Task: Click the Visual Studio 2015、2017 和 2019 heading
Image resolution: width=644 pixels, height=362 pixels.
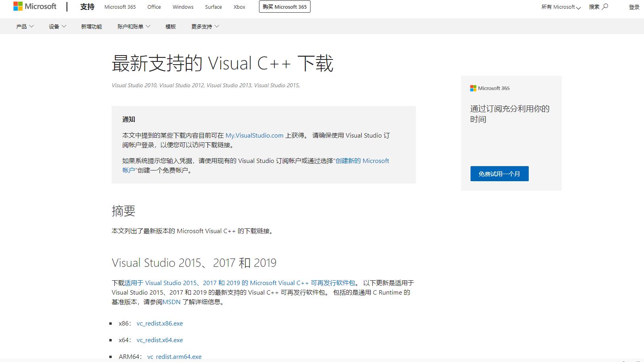Action: tap(194, 263)
